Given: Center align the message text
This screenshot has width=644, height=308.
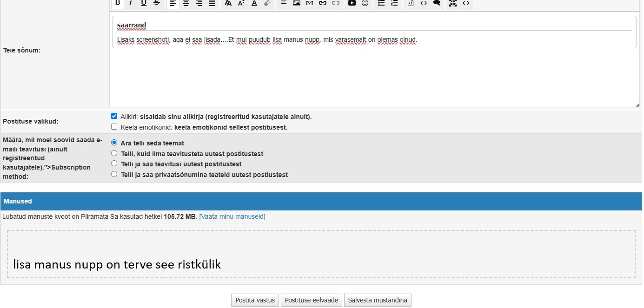Looking at the screenshot, I should click(186, 3).
